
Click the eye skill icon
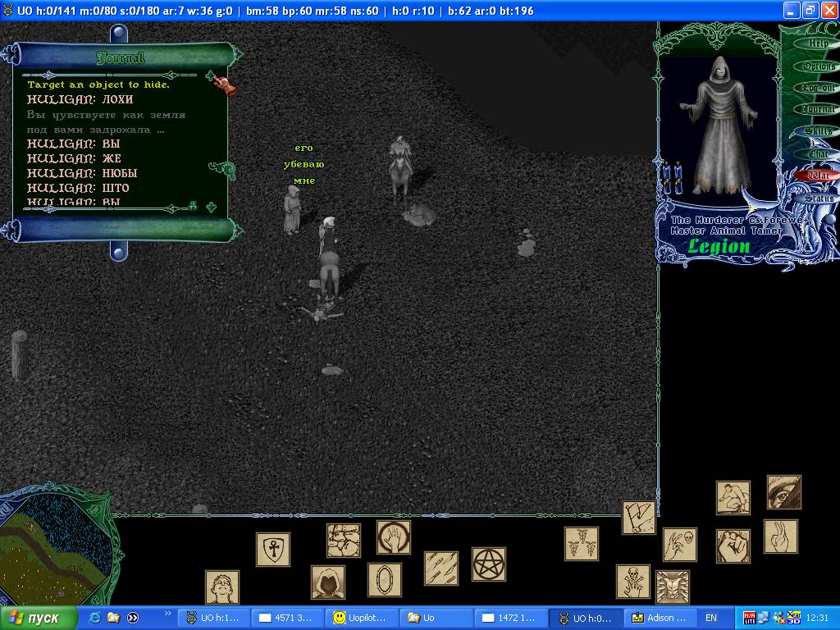click(783, 492)
